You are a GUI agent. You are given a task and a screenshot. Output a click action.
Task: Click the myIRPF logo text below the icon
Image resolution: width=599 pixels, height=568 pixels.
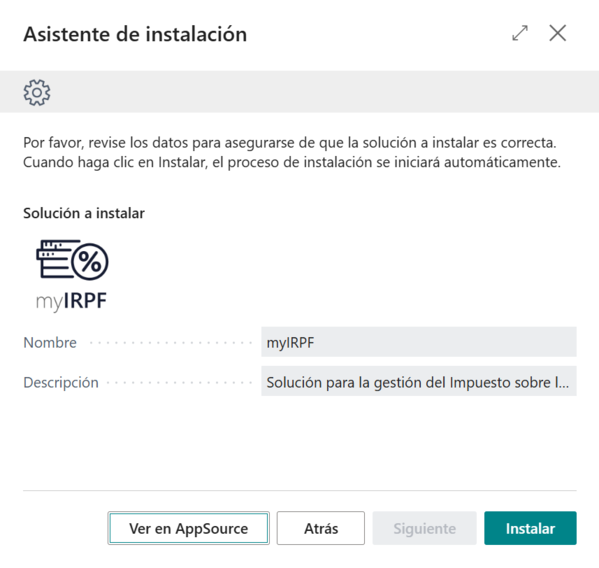coord(71,301)
